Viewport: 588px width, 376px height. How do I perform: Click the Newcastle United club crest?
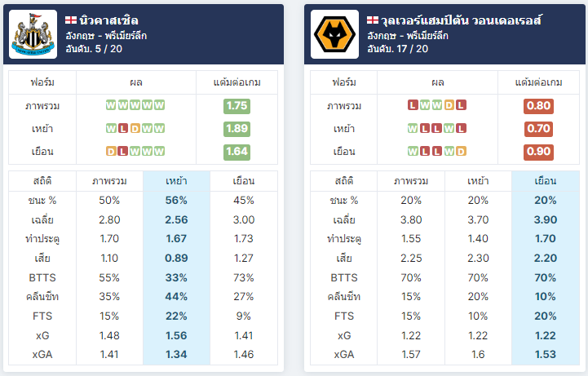[x=33, y=34]
